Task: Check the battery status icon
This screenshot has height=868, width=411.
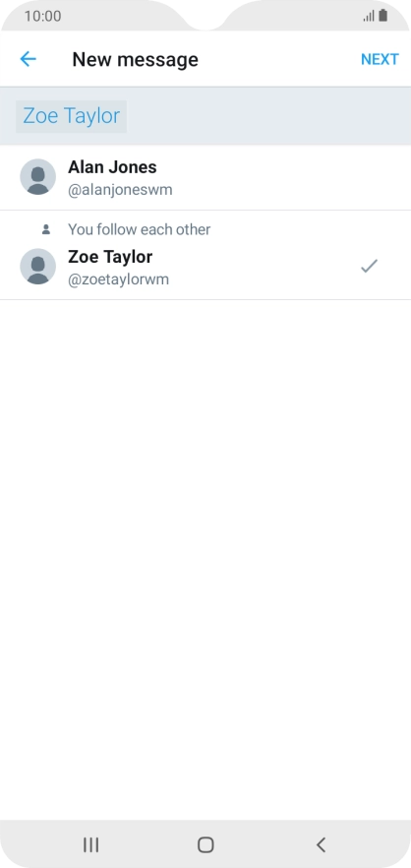Action: [383, 16]
